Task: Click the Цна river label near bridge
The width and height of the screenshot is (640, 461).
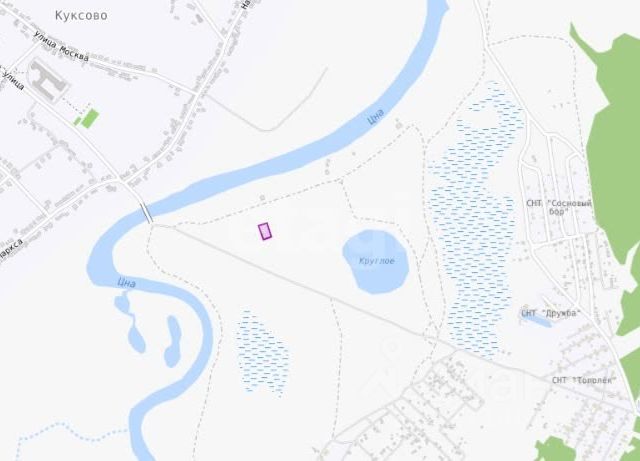Action: click(126, 283)
